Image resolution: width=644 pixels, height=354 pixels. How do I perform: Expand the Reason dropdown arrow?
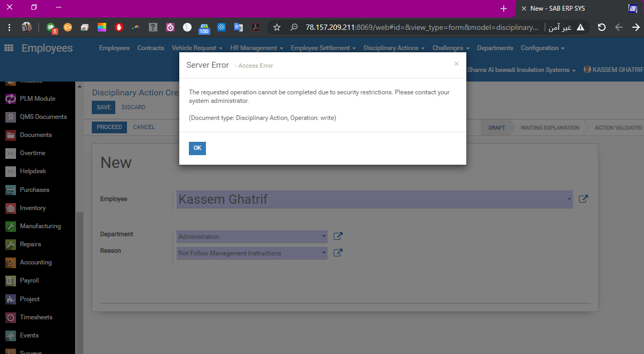tap(324, 253)
